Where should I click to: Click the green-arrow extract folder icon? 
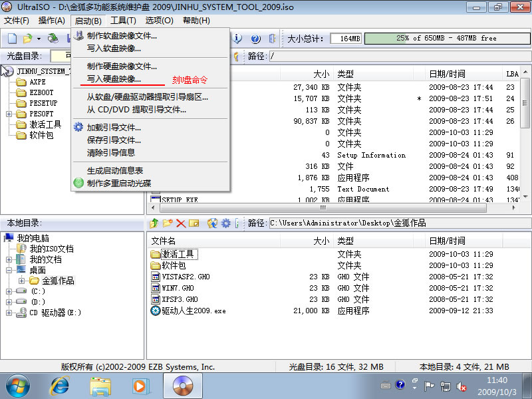coord(154,223)
